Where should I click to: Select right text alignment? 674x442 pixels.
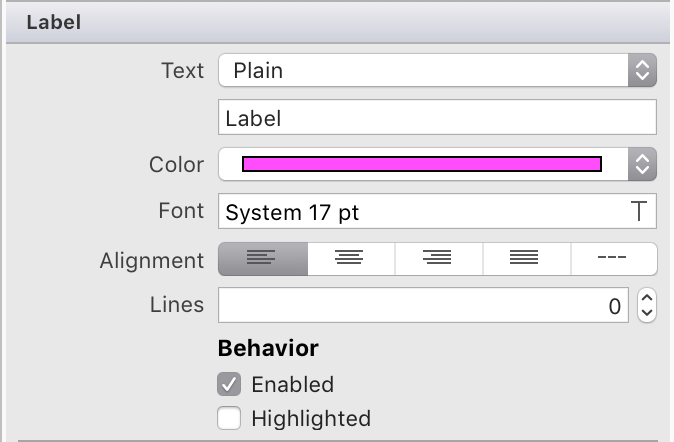tap(437, 259)
